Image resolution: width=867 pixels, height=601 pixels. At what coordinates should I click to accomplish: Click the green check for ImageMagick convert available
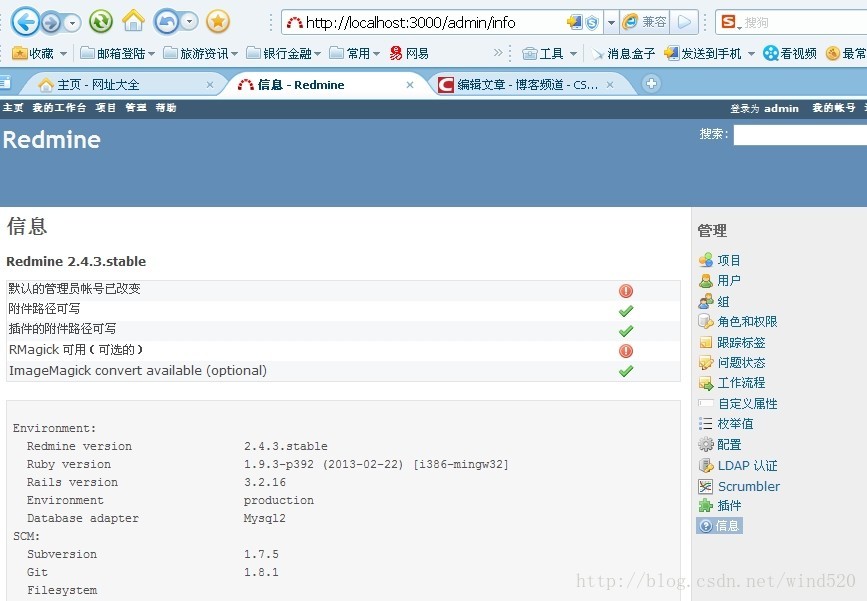pos(625,371)
